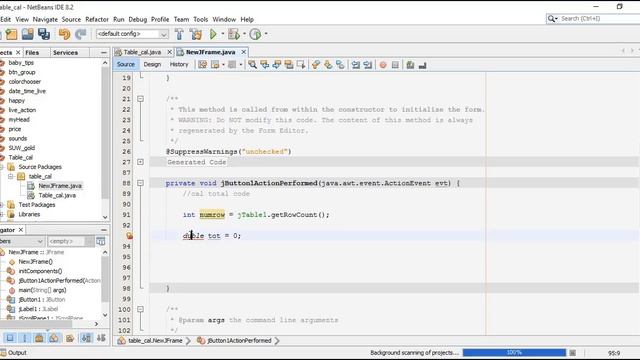Click the Profile Project toolbar icon
Image resolution: width=640 pixels, height=360 pixels.
[256, 34]
